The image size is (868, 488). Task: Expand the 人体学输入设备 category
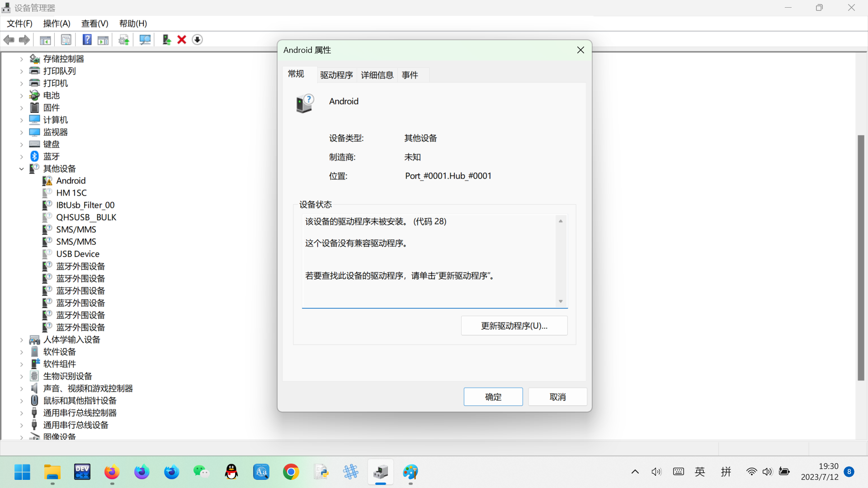click(21, 340)
